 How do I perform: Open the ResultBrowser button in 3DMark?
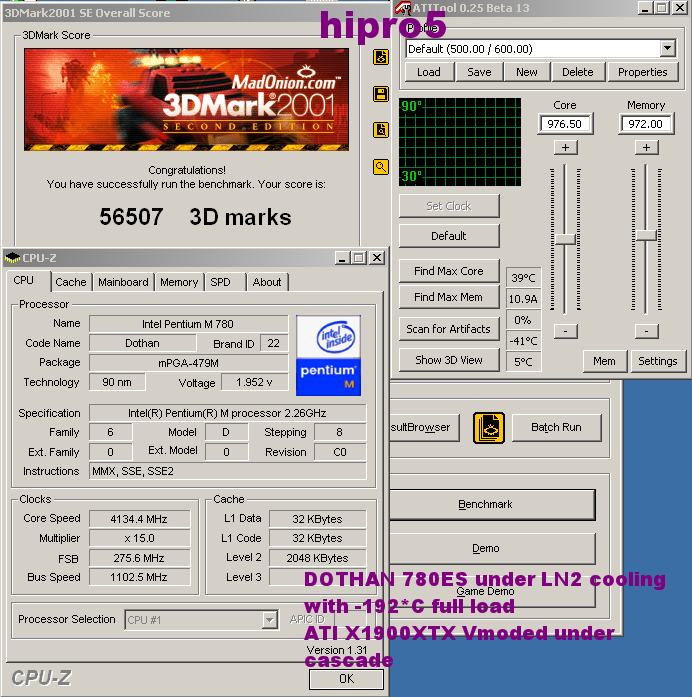tap(424, 428)
